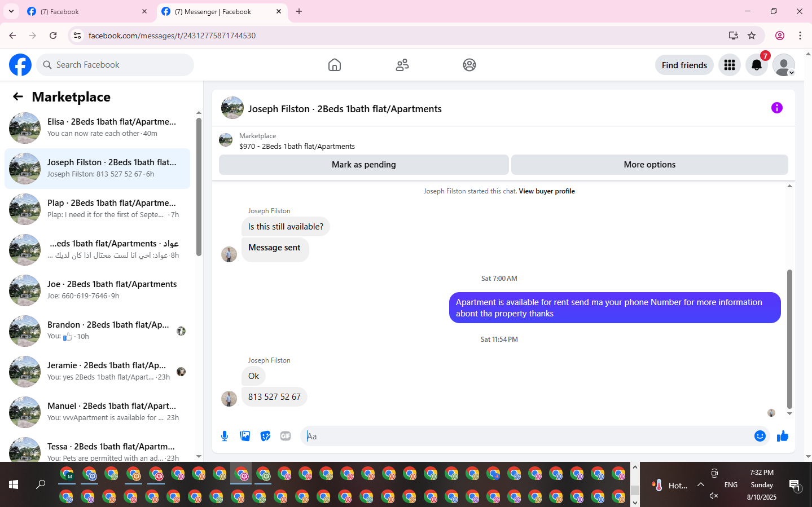Viewport: 812px width, 507px height.
Task: Click the voice clip microphone icon
Action: click(x=225, y=436)
